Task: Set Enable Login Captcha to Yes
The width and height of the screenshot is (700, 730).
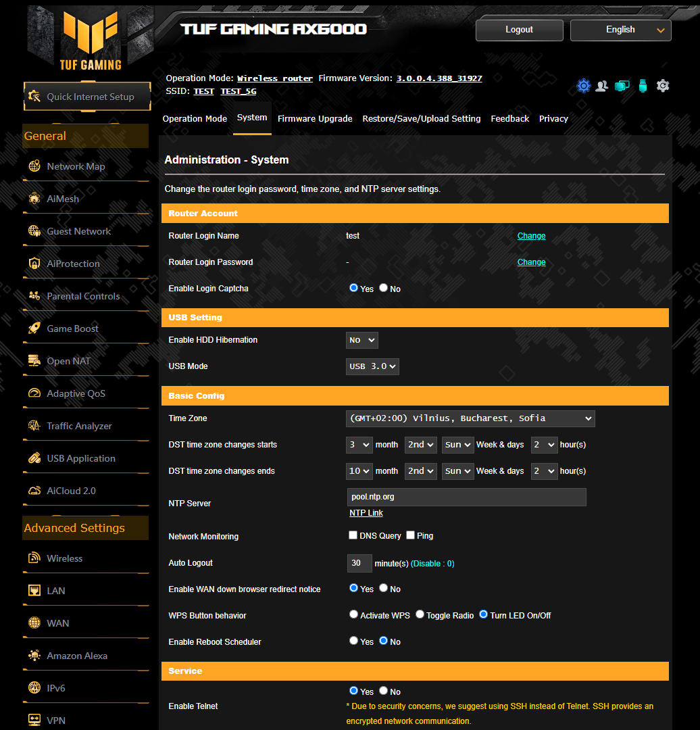Action: click(354, 288)
